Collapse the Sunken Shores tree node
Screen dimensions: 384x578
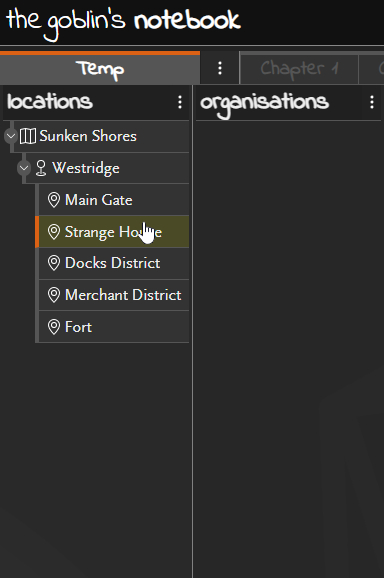tap(11, 136)
